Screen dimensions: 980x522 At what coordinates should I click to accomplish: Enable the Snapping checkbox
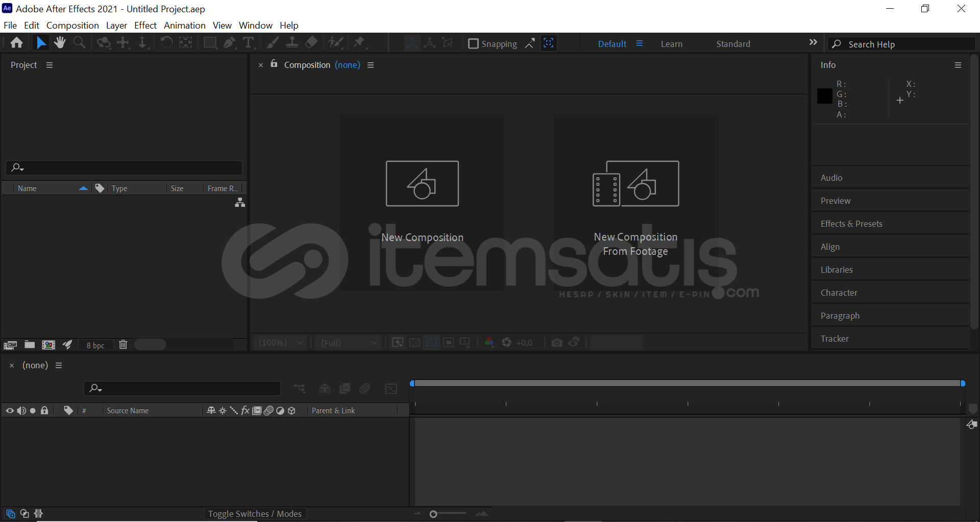pyautogui.click(x=473, y=44)
